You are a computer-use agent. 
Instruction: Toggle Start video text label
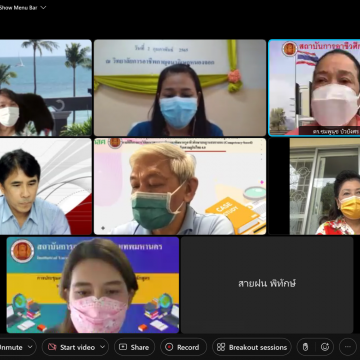click(x=77, y=347)
